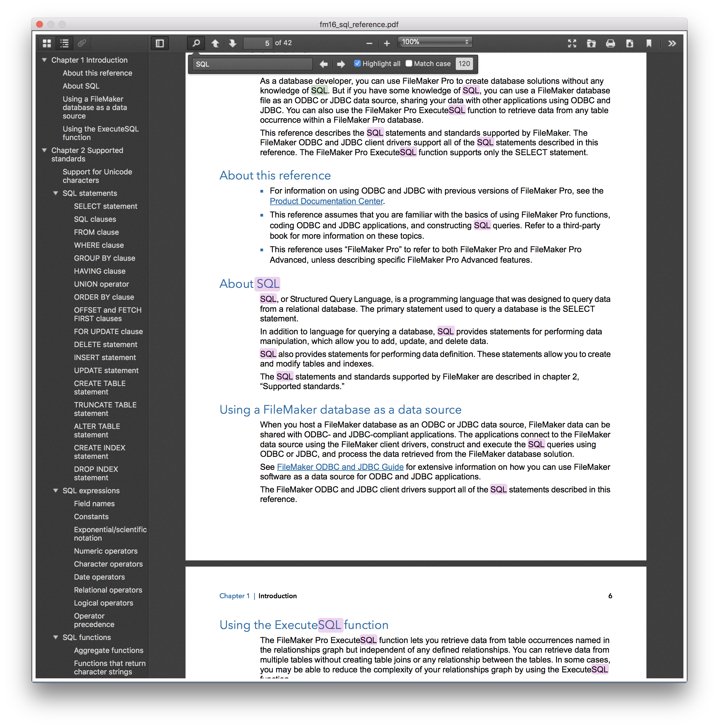719x728 pixels.
Task: Show the thumbnails view in sidebar
Action: click(47, 43)
